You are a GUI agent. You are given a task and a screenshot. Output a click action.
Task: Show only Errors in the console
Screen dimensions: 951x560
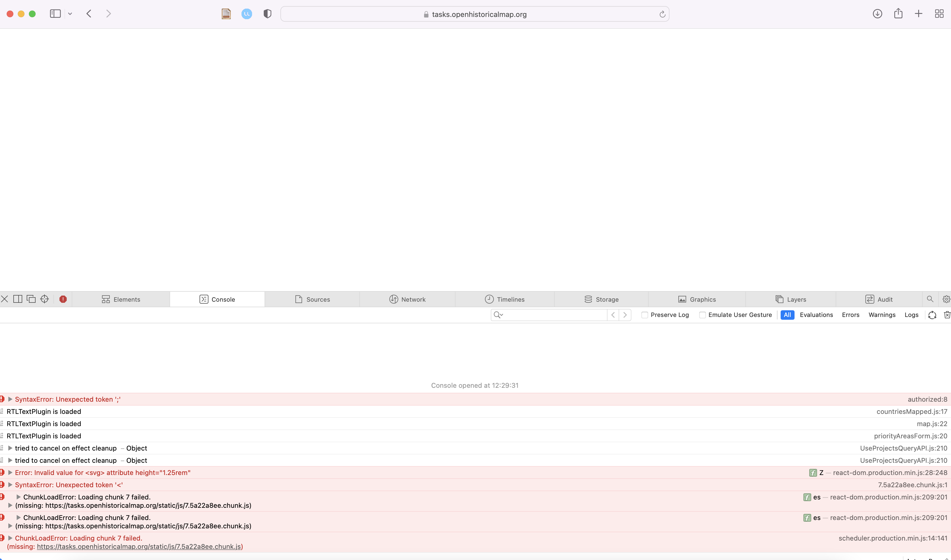(x=850, y=315)
